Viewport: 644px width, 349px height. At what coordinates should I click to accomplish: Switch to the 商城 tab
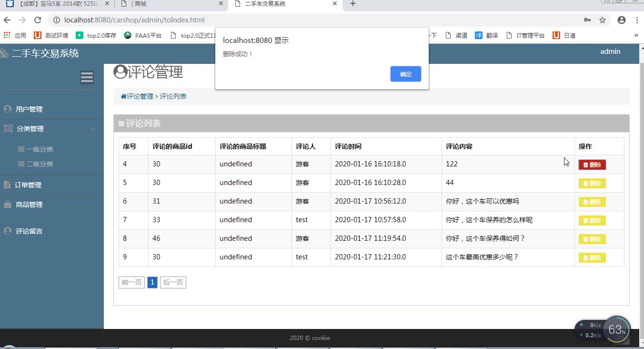(171, 4)
